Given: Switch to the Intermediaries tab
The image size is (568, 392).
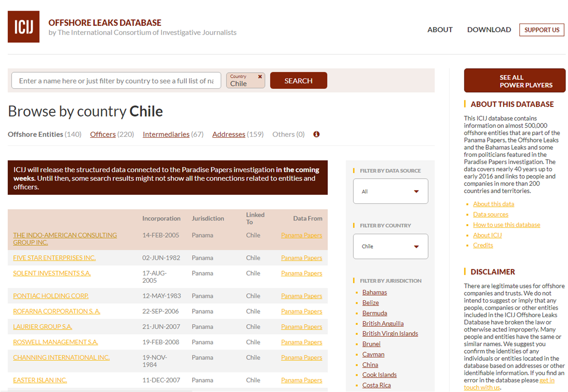Looking at the screenshot, I should pos(166,134).
